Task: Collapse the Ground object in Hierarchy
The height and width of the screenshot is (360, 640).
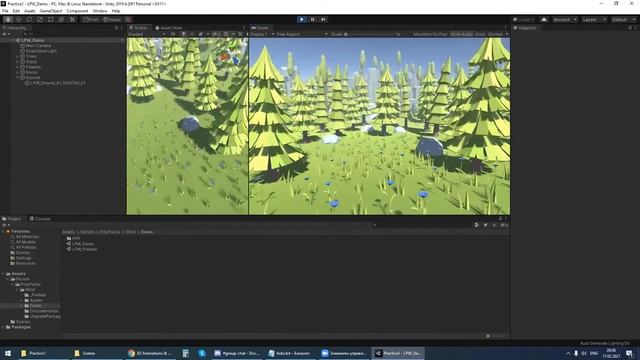Action: (x=18, y=78)
